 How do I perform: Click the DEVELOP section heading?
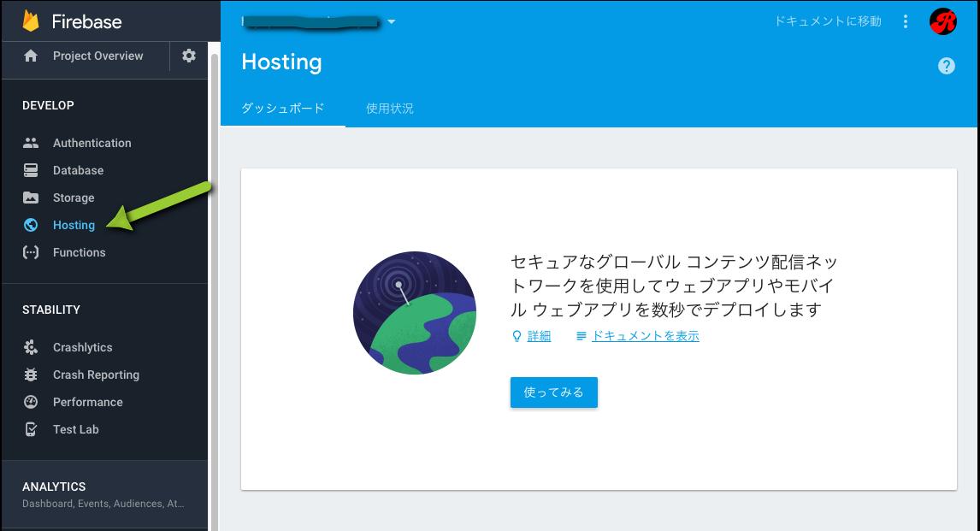tap(48, 105)
